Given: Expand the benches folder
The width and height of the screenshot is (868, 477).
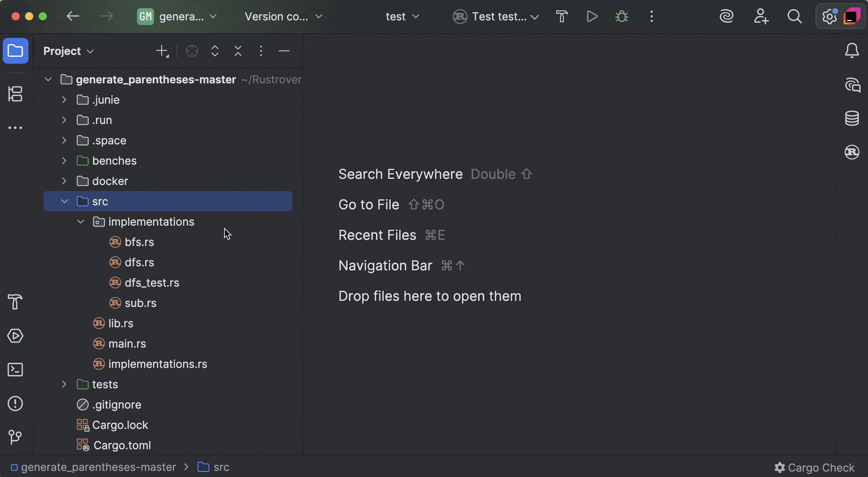Looking at the screenshot, I should 64,161.
